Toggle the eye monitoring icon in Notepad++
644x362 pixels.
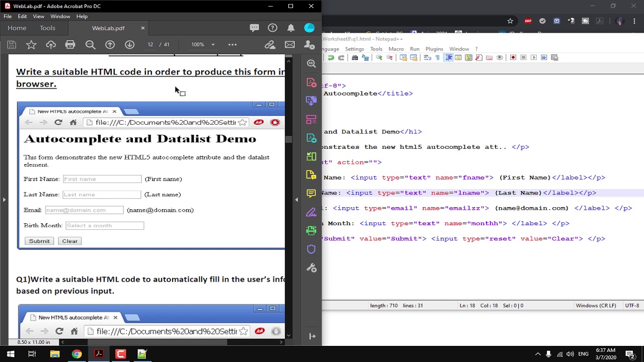(x=500, y=57)
